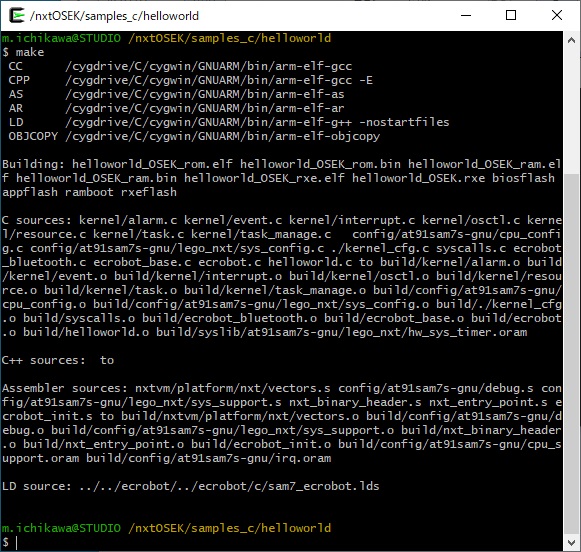Screen dimensions: 581x552
Task: Click the scrollbar down arrow
Action: 571,543
